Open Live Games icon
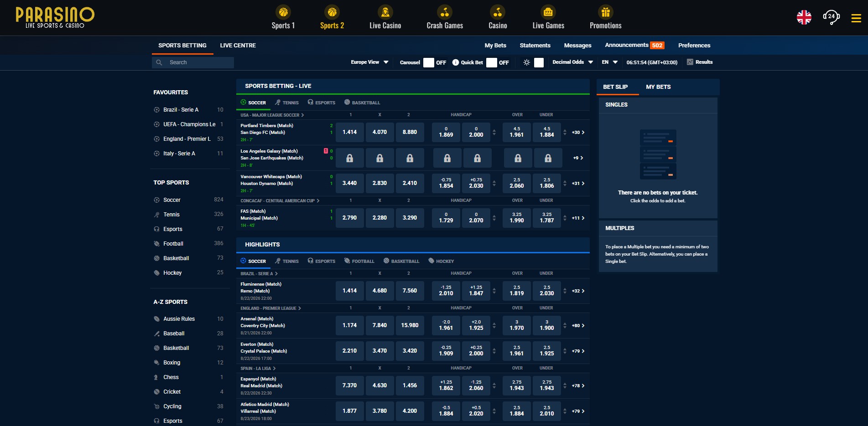Screen dimensions: 868x426 click(548, 12)
